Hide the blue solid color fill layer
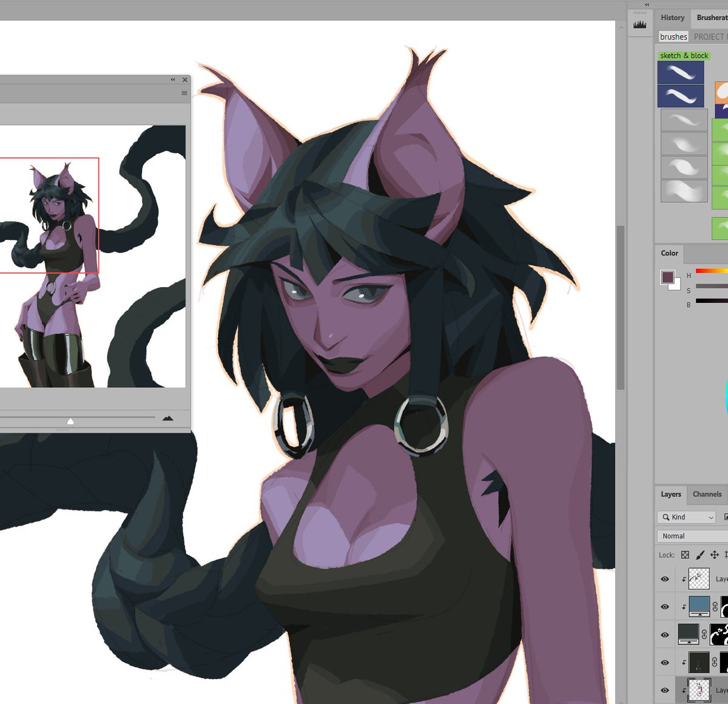Image resolution: width=728 pixels, height=704 pixels. (665, 607)
